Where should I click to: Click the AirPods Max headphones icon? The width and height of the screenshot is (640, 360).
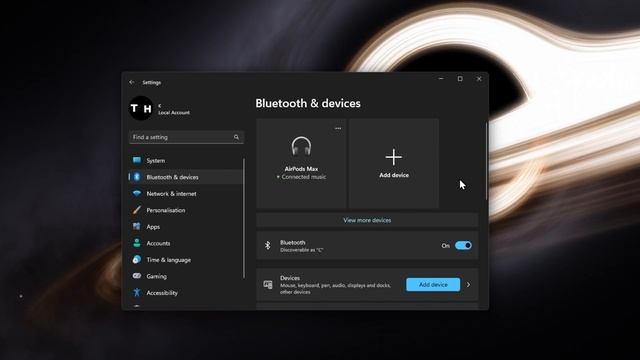(301, 147)
